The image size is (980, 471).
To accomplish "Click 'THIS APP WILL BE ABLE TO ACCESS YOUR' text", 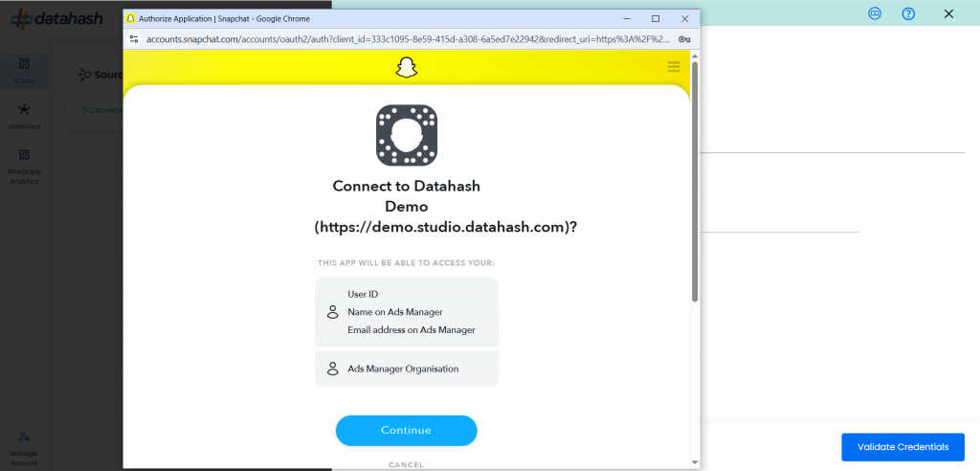I will pyautogui.click(x=406, y=263).
